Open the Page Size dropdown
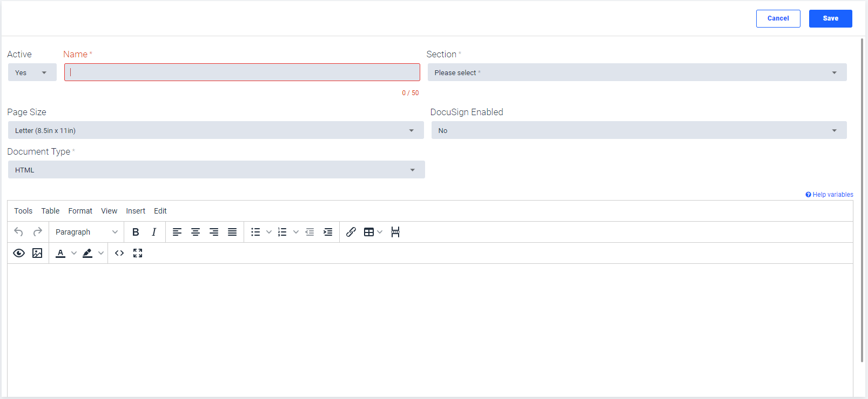The image size is (868, 399). (x=216, y=130)
